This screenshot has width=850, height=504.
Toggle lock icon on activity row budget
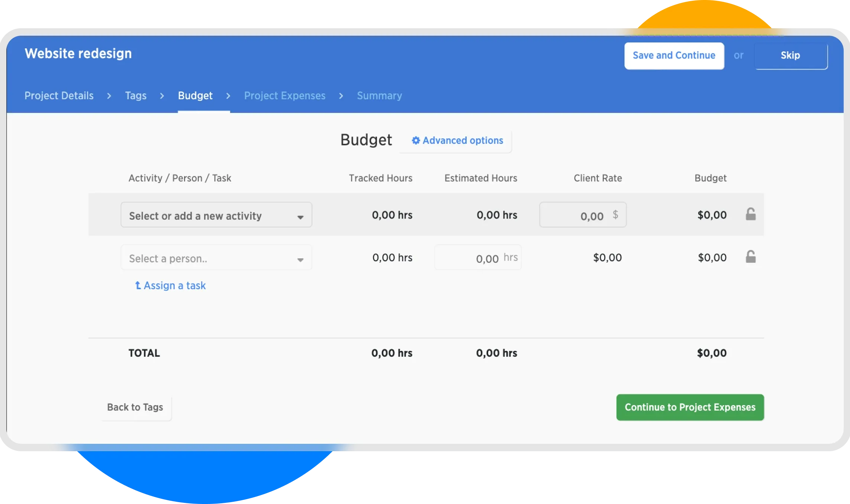point(750,214)
